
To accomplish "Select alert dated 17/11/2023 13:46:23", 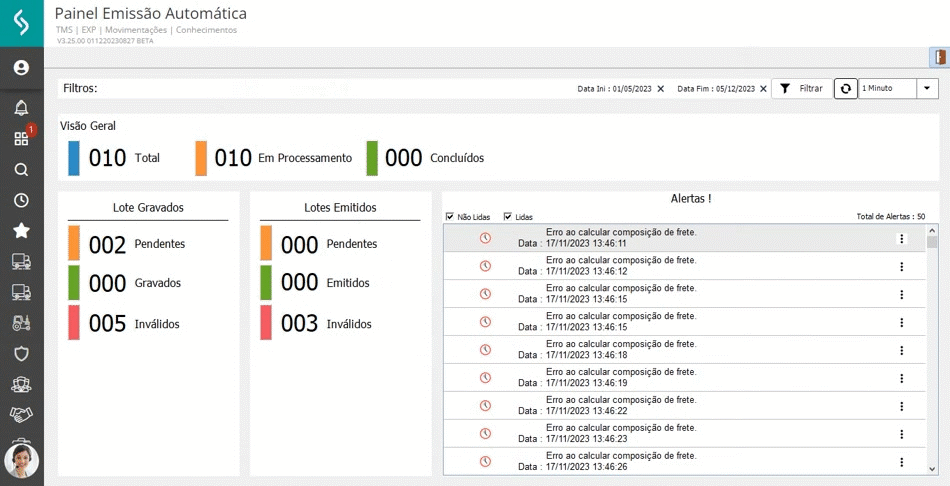I will click(x=685, y=434).
